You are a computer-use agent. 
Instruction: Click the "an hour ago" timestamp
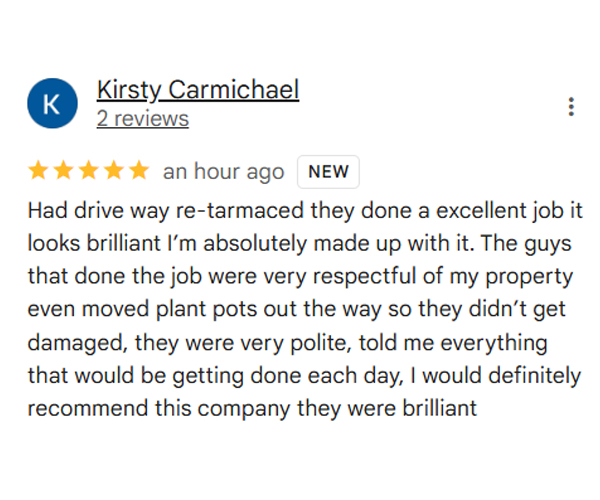(223, 172)
